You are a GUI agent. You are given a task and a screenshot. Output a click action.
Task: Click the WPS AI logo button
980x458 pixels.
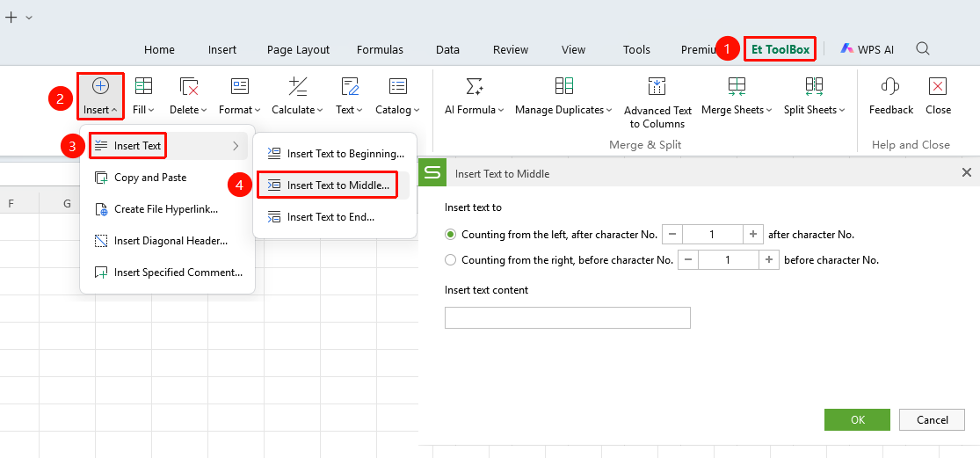click(x=867, y=48)
